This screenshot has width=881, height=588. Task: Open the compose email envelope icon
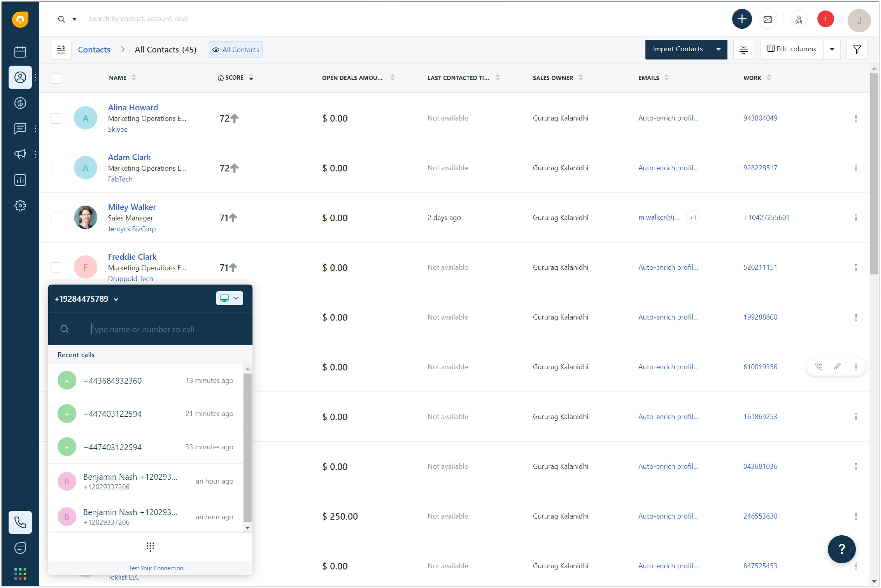(768, 19)
